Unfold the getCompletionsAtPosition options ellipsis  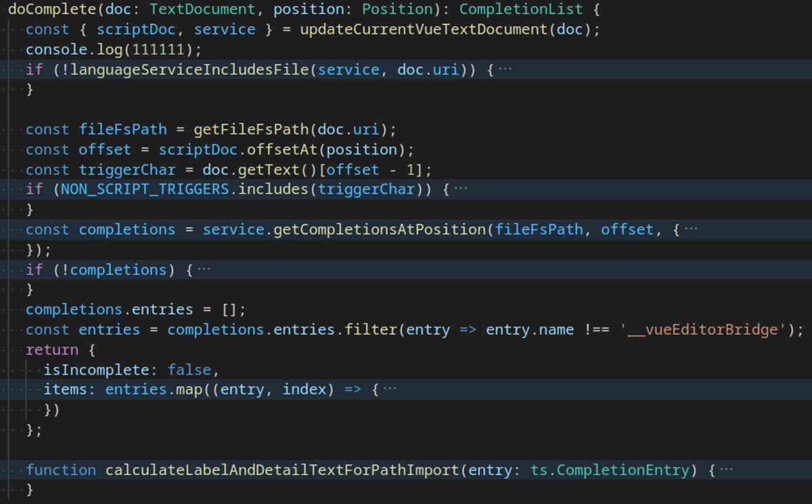(x=691, y=229)
